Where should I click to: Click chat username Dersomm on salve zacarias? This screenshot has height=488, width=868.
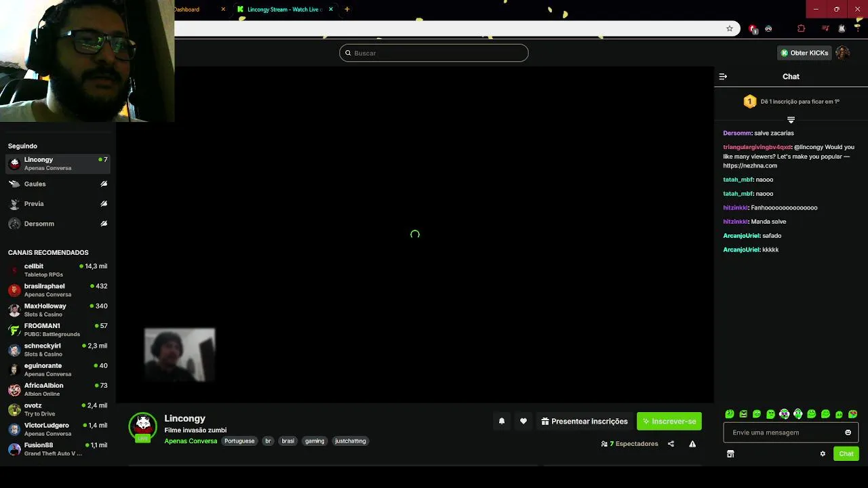[x=737, y=133]
